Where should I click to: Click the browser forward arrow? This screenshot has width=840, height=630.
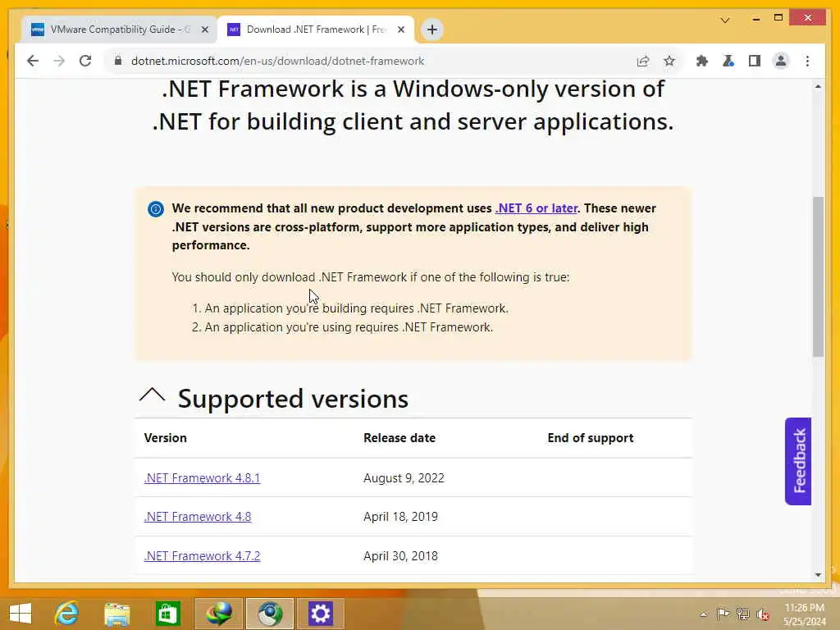(59, 61)
